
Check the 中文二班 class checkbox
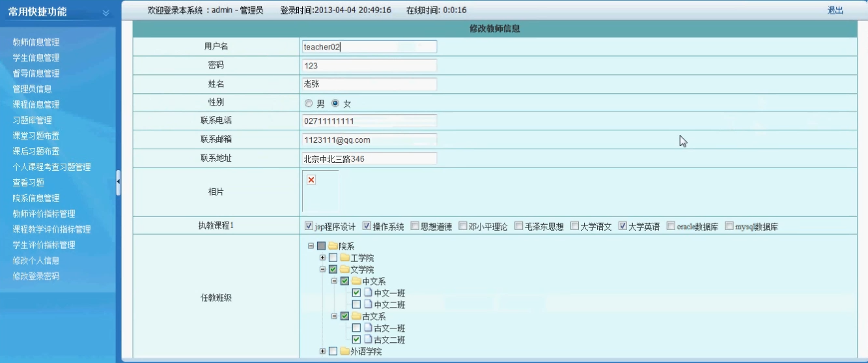click(x=356, y=304)
